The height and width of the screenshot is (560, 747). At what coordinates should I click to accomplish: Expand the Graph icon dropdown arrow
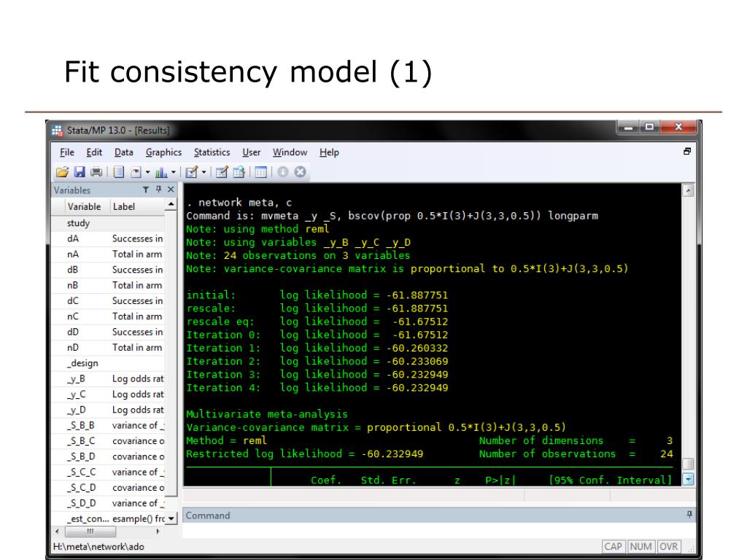tap(174, 172)
